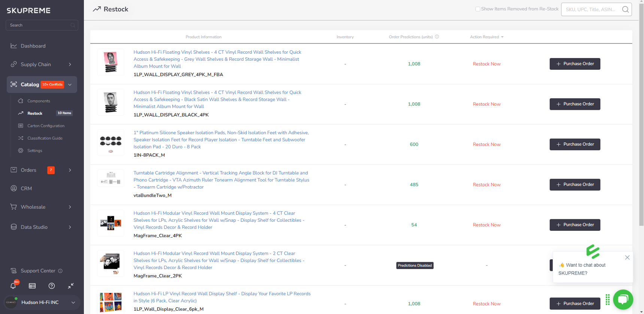Click the 485 prediction value
The image size is (644, 314).
(x=414, y=184)
